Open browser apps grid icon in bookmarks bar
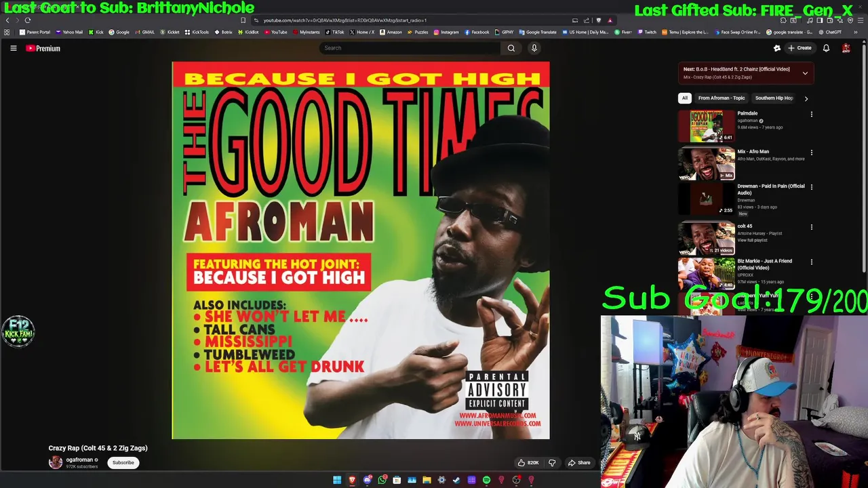This screenshot has height=488, width=868. coord(7,32)
